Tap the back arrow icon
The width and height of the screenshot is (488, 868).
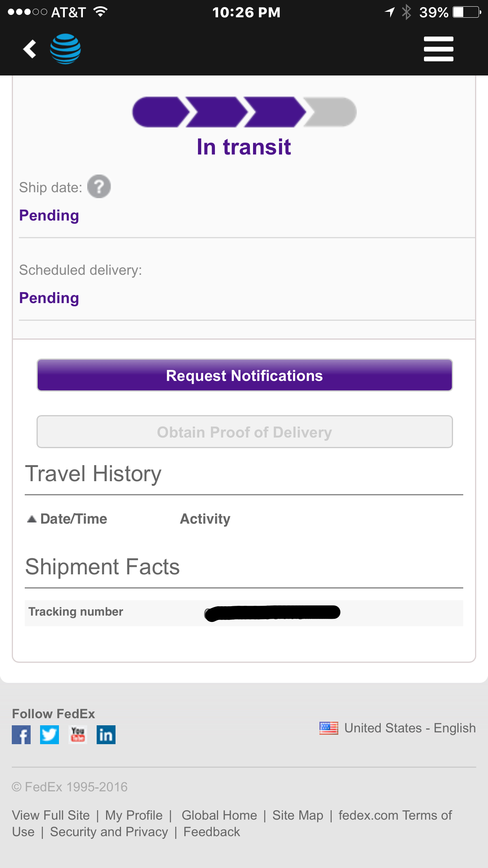coord(30,49)
